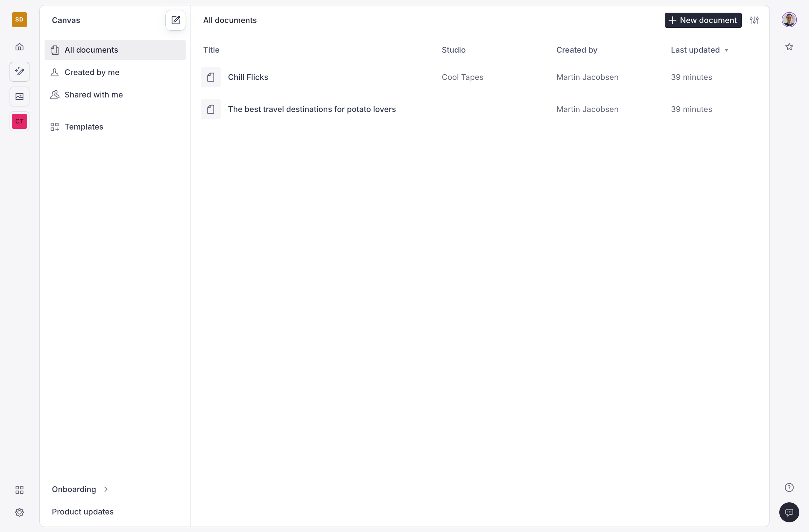Viewport: 809px width, 532px height.
Task: Open the image library icon
Action: (x=19, y=96)
